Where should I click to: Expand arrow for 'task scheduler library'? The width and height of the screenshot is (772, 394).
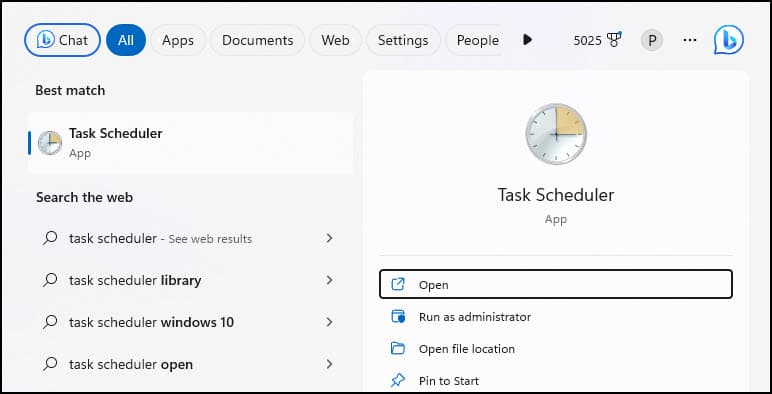coord(329,280)
